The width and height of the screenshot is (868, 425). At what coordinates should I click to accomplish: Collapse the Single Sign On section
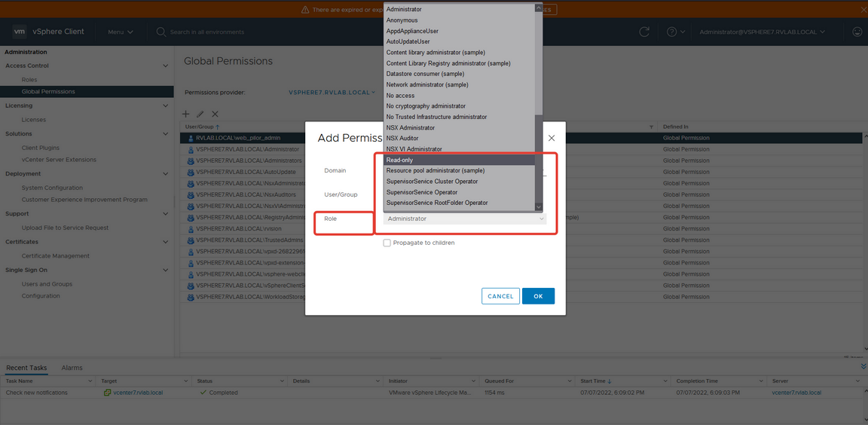point(165,270)
